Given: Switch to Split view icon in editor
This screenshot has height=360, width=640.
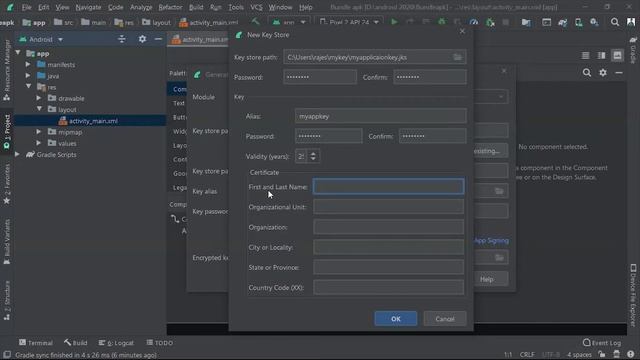Looking at the screenshot, I should [x=601, y=56].
